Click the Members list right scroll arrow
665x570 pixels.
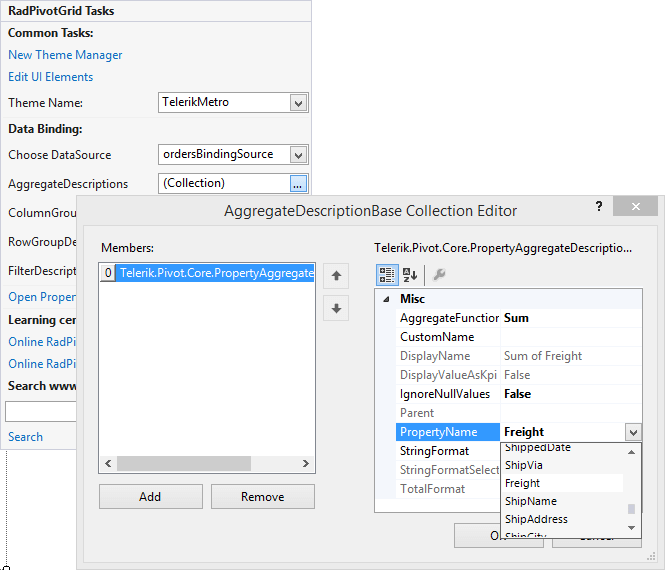pos(305,464)
